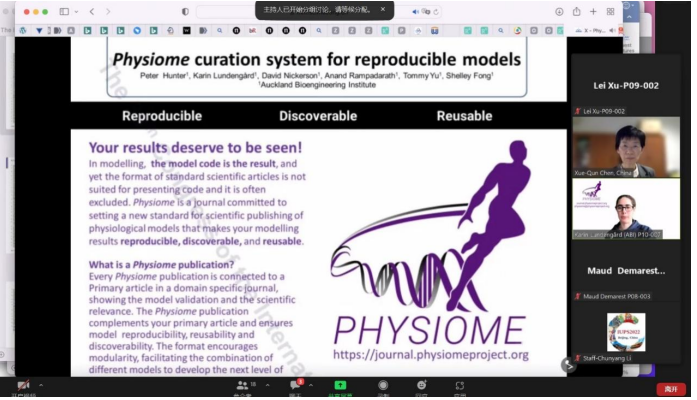The width and height of the screenshot is (697, 400).
Task: Click the browser back navigation arrow
Action: click(93, 11)
